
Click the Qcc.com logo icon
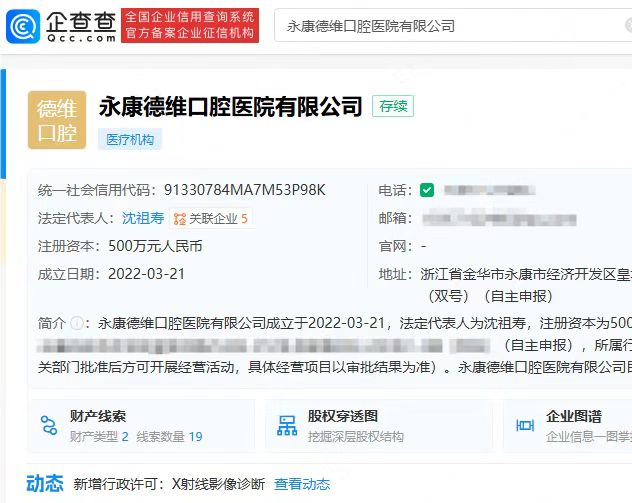click(x=24, y=25)
